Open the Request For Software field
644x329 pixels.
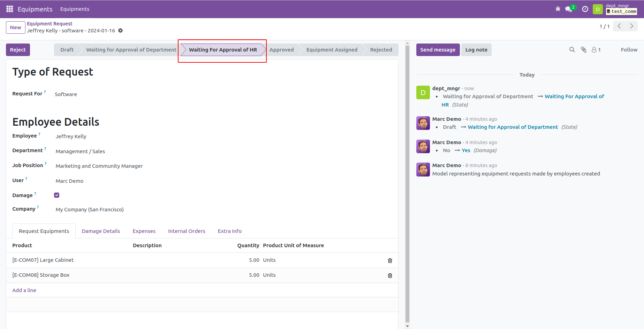(x=66, y=94)
